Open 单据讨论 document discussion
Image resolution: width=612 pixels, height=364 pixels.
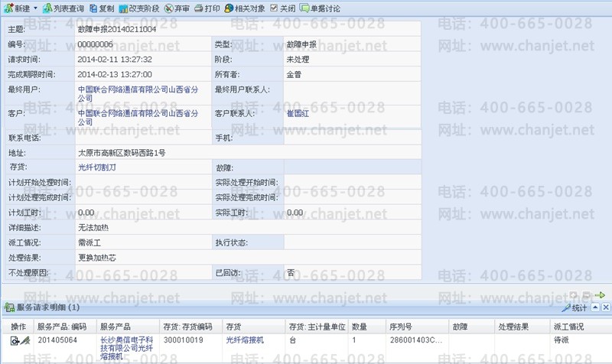click(320, 8)
